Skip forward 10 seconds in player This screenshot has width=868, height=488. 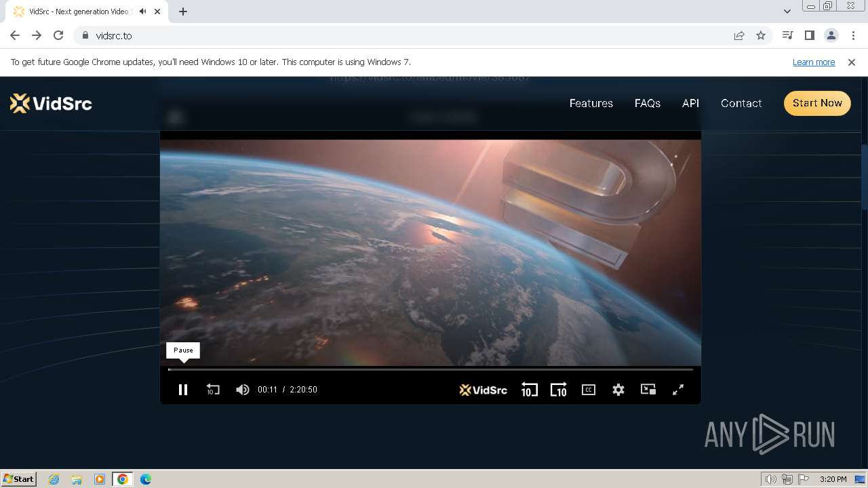[558, 390]
